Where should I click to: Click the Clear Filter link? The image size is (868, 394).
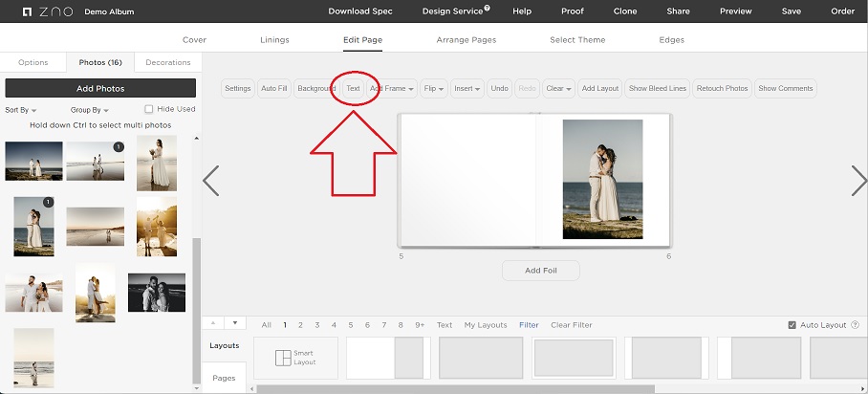pos(572,325)
